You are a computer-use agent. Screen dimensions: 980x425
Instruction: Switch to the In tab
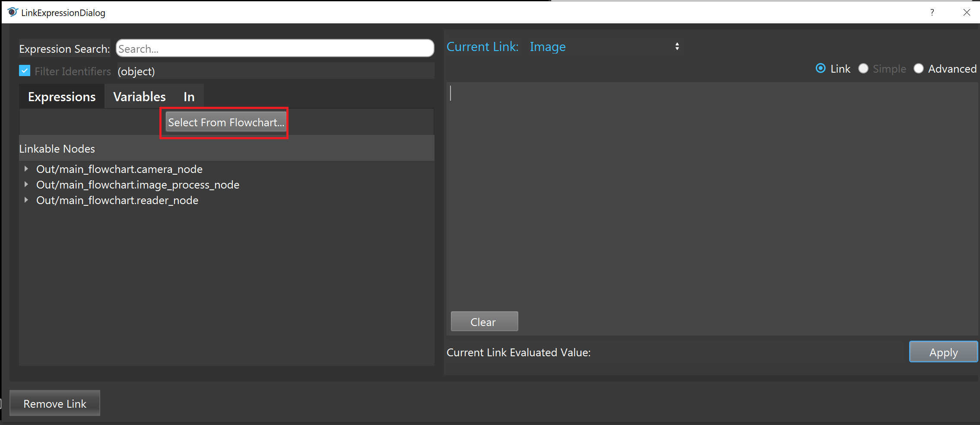(x=189, y=96)
